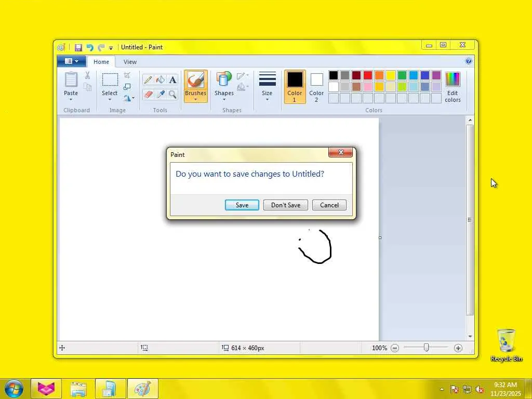The width and height of the screenshot is (532, 399).
Task: Select the Magnifier tool
Action: (172, 95)
